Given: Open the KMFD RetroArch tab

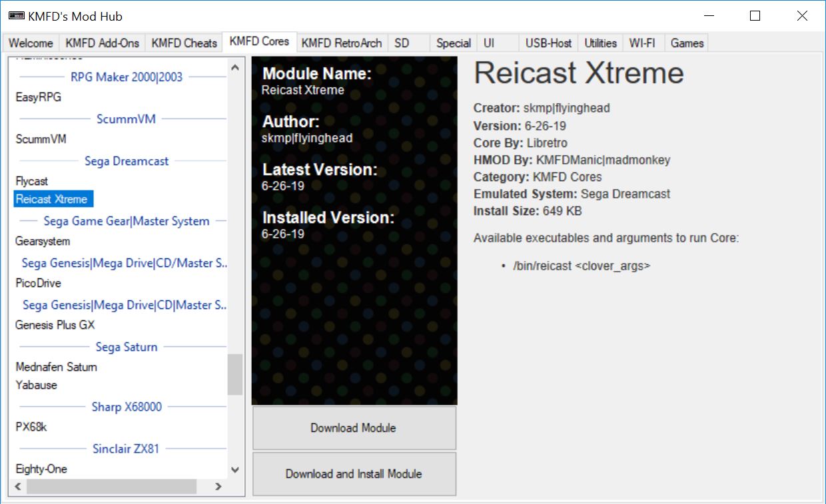Looking at the screenshot, I should point(342,43).
